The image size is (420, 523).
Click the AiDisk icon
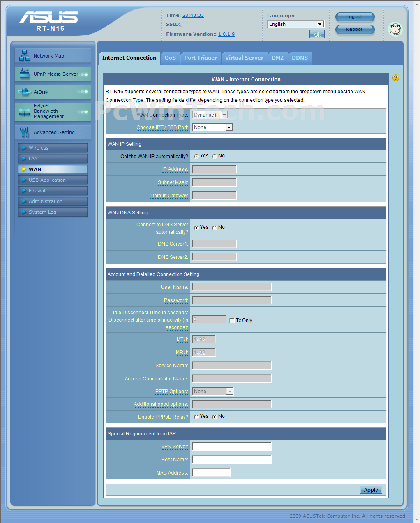[x=25, y=92]
